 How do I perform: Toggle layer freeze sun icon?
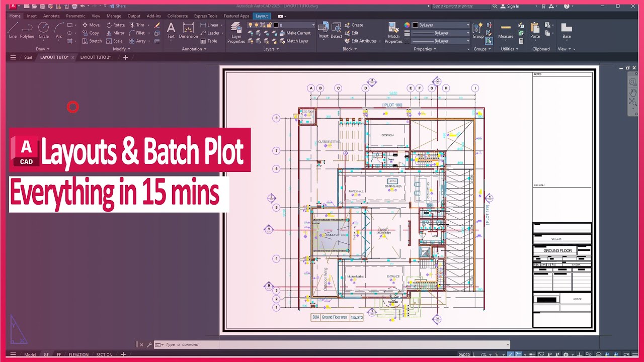point(257,25)
